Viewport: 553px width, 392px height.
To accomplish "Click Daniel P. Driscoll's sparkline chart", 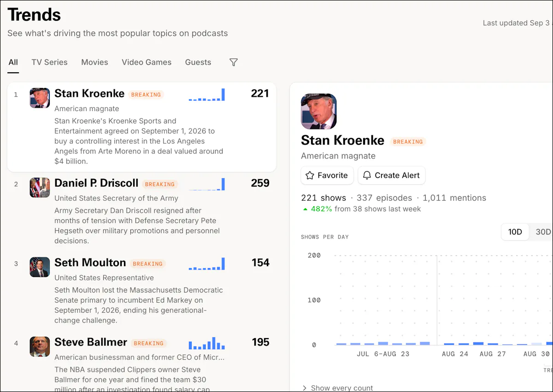I will [x=207, y=184].
